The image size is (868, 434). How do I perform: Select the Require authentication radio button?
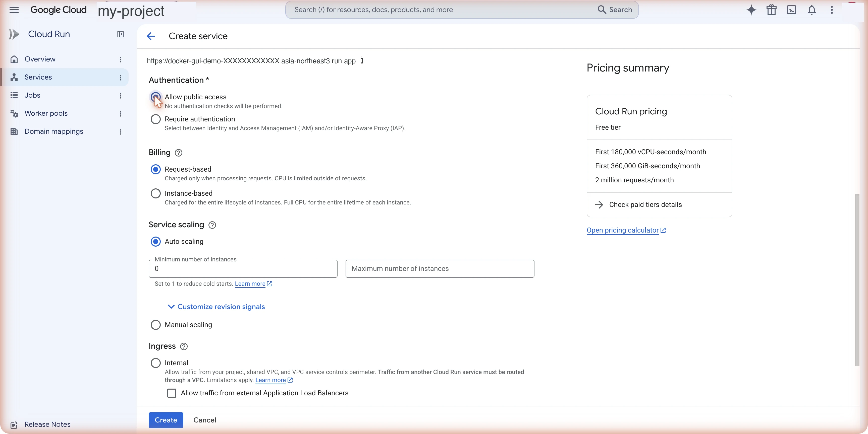(x=155, y=119)
